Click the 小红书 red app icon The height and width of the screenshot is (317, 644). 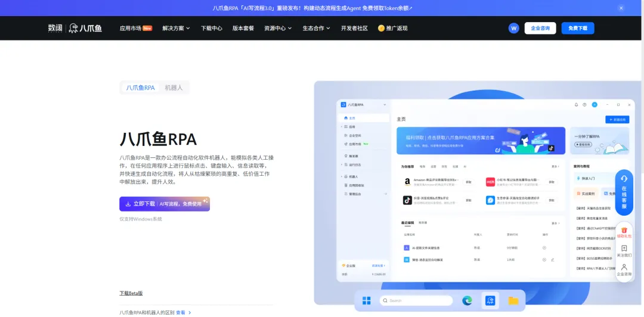tap(490, 182)
